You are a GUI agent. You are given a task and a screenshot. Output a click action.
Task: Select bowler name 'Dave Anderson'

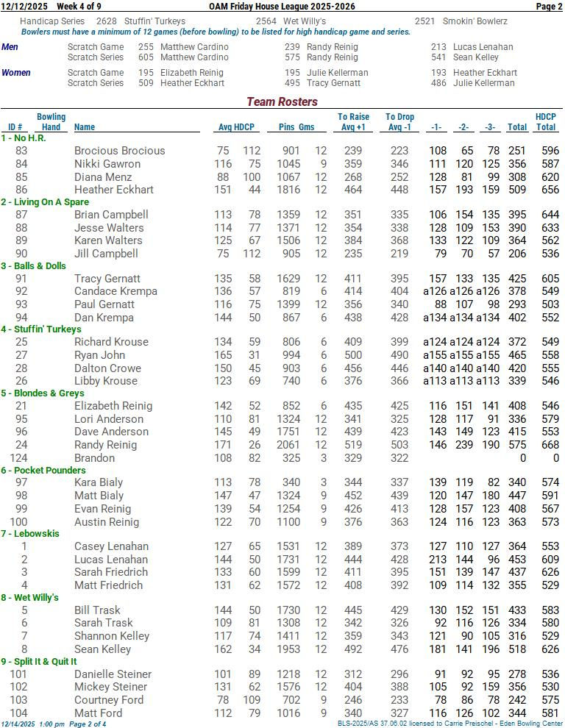pos(112,432)
